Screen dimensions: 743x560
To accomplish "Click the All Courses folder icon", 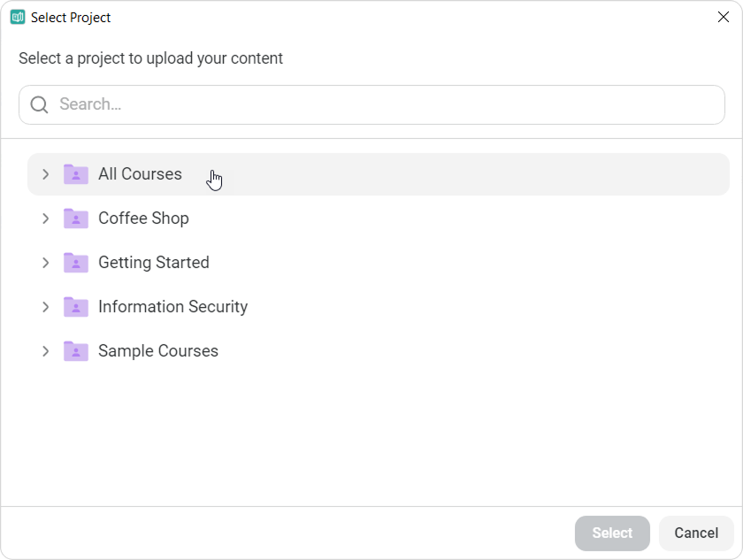I will 76,174.
